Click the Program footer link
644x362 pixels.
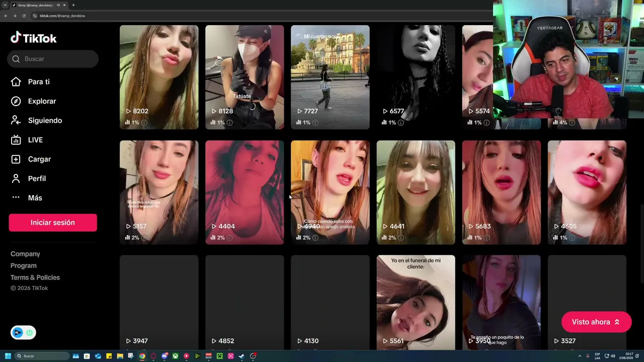pyautogui.click(x=24, y=265)
